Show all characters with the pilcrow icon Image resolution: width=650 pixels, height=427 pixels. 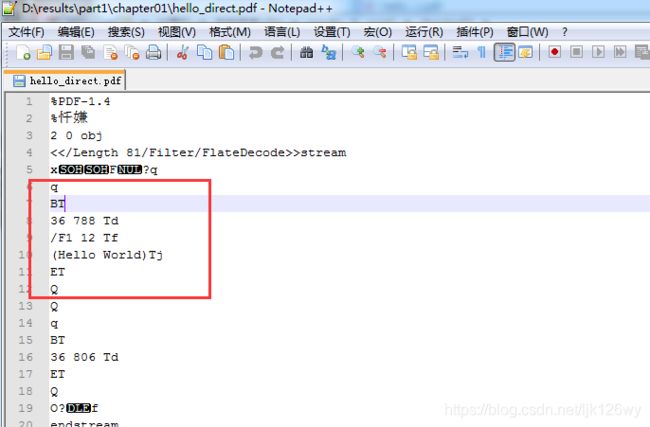click(x=482, y=53)
